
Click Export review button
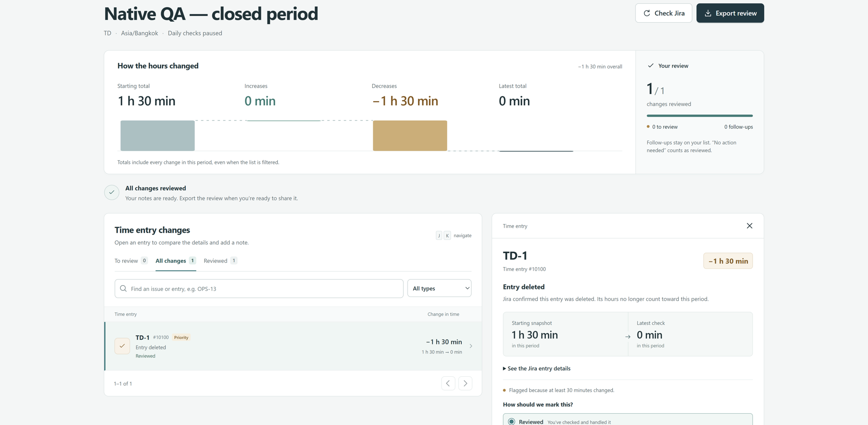(730, 13)
